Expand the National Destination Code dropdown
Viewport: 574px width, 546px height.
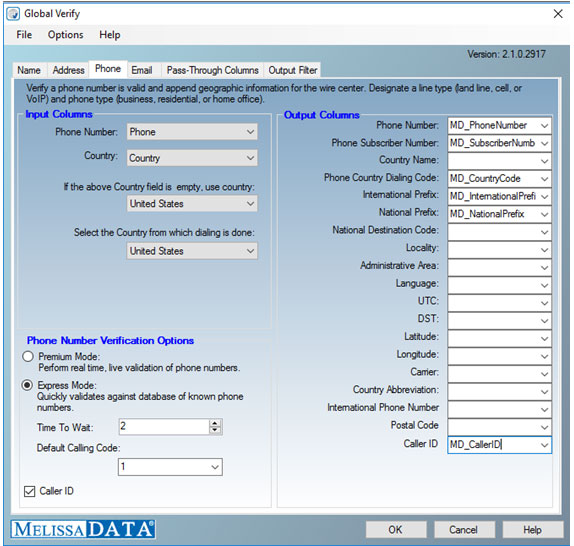(x=544, y=232)
